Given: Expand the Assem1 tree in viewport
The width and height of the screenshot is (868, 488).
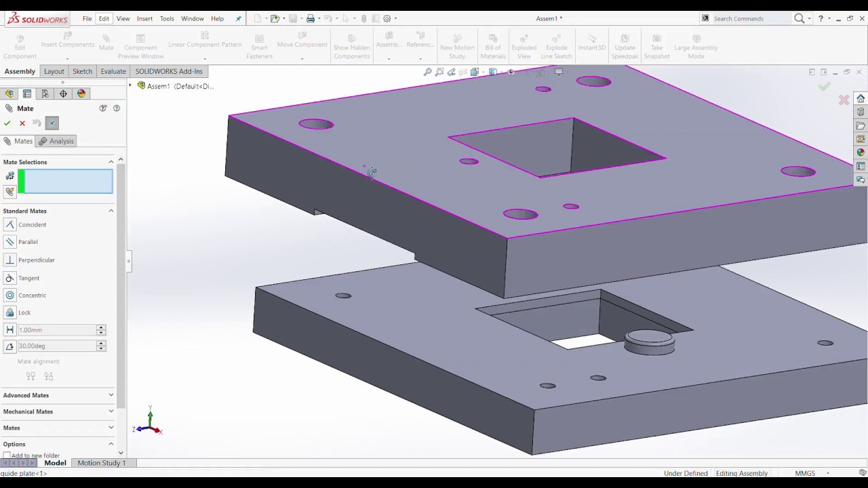Looking at the screenshot, I should pyautogui.click(x=131, y=86).
